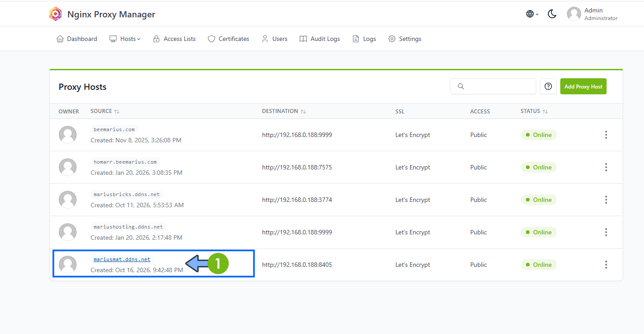
Task: Sort by Destination column arrows
Action: (303, 111)
